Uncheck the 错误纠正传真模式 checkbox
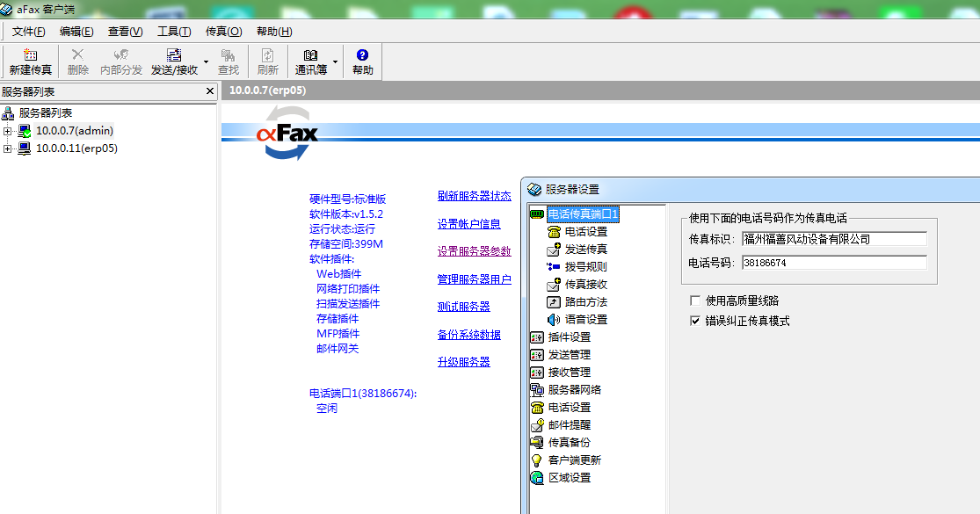 [695, 321]
